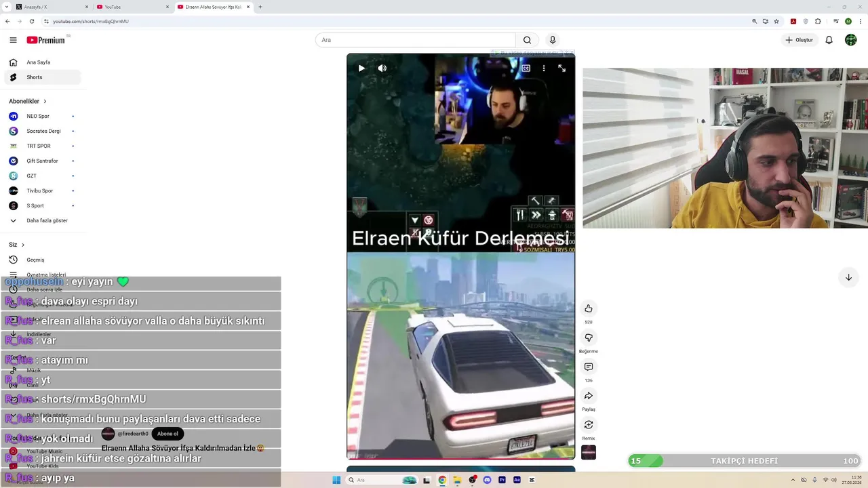Screen dimensions: 868x488
Task: Like the Short with 528 likes
Action: click(x=589, y=308)
